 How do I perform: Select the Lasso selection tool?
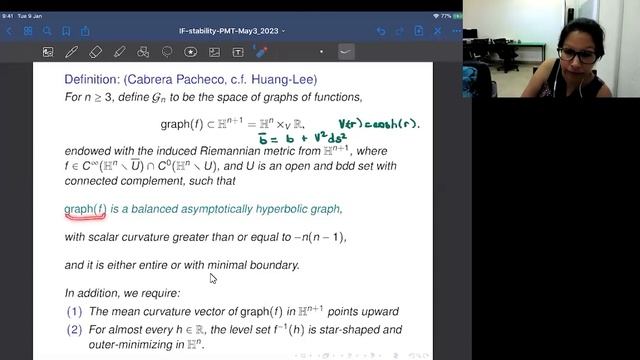(167, 52)
